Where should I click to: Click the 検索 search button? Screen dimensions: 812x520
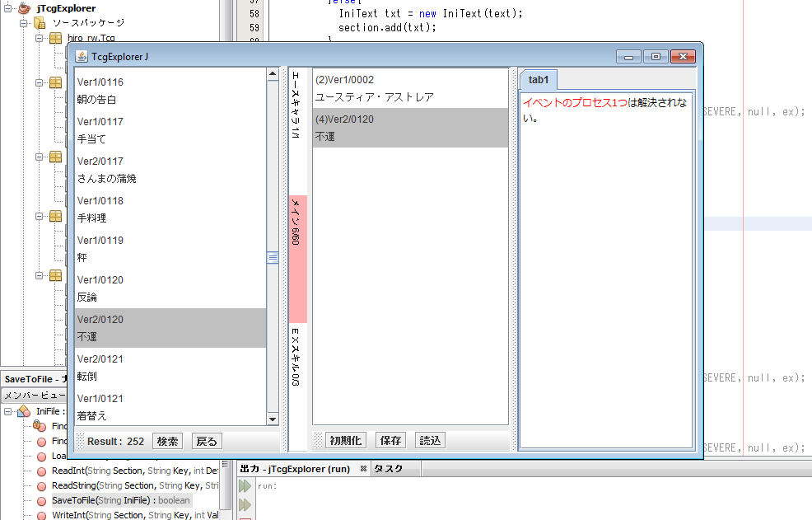tap(168, 442)
